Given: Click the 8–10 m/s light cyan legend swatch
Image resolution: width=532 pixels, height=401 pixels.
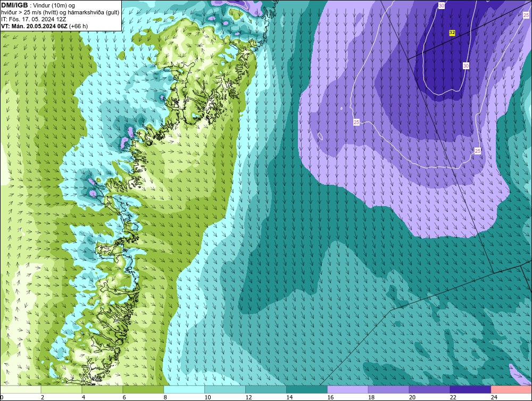Looking at the screenshot, I should tap(184, 389).
